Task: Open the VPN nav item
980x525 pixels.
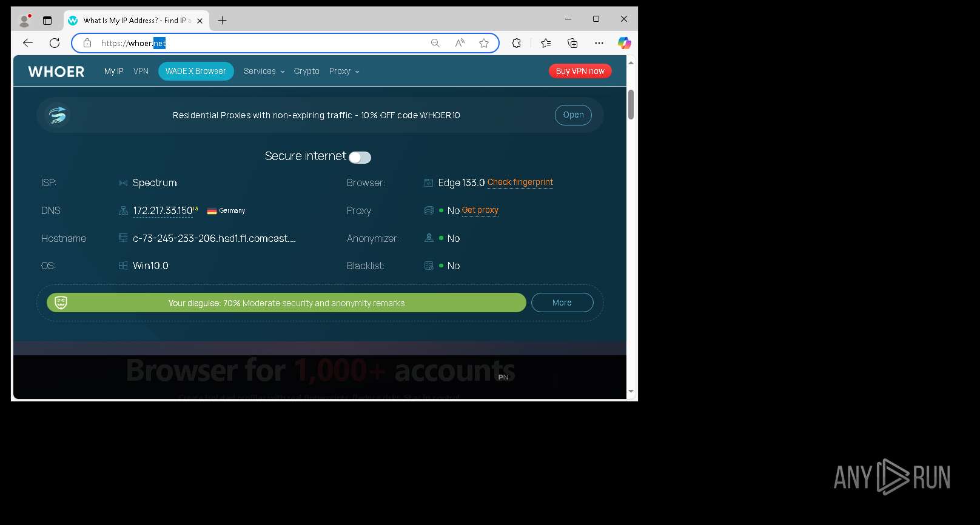Action: pyautogui.click(x=141, y=71)
